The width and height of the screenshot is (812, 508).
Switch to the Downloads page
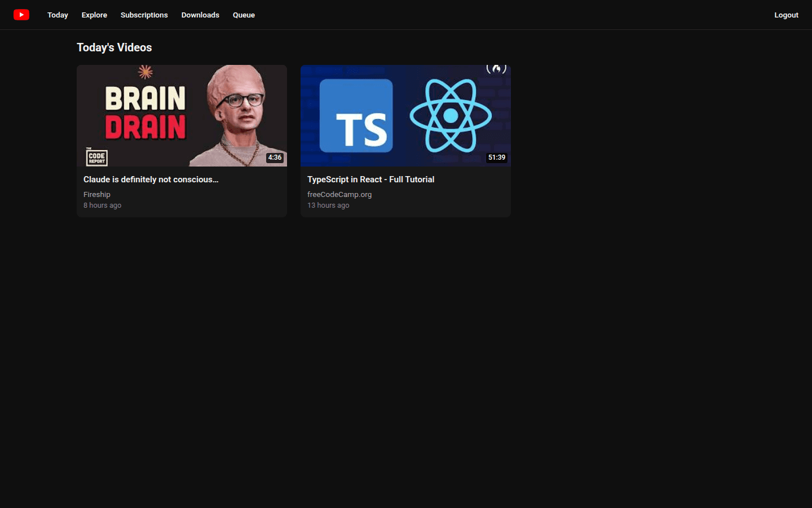pyautogui.click(x=200, y=15)
